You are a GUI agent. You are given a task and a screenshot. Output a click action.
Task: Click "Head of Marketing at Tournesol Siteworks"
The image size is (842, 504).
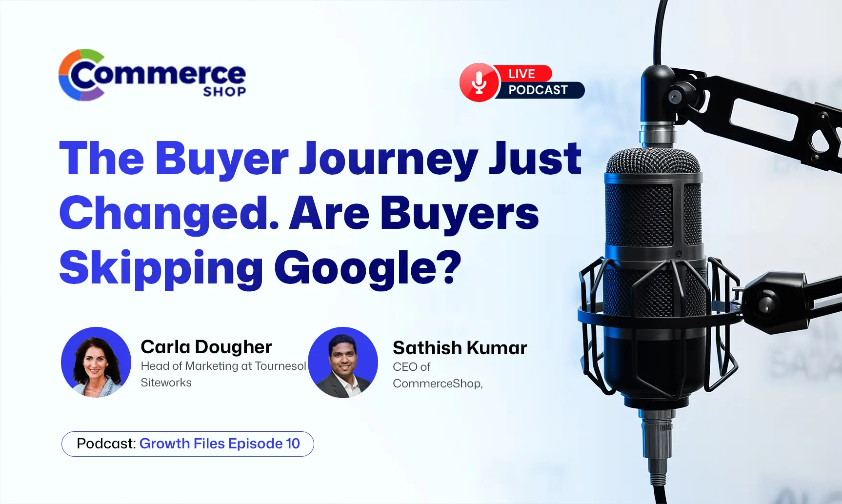pyautogui.click(x=223, y=374)
